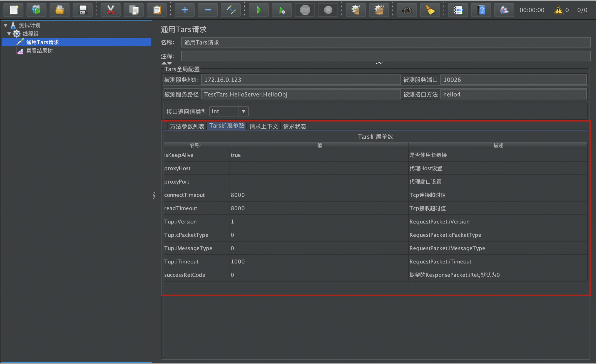Open the Help question mark icon
The image size is (597, 364).
(481, 10)
